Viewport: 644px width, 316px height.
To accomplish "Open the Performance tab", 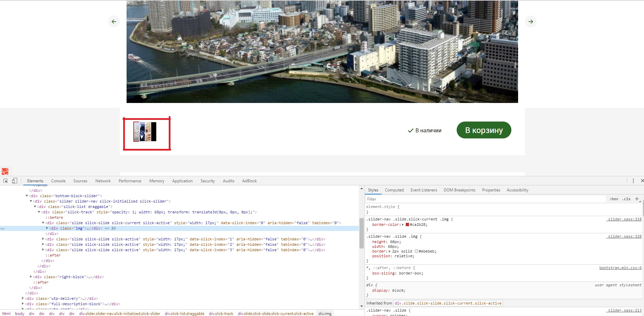I will (130, 181).
